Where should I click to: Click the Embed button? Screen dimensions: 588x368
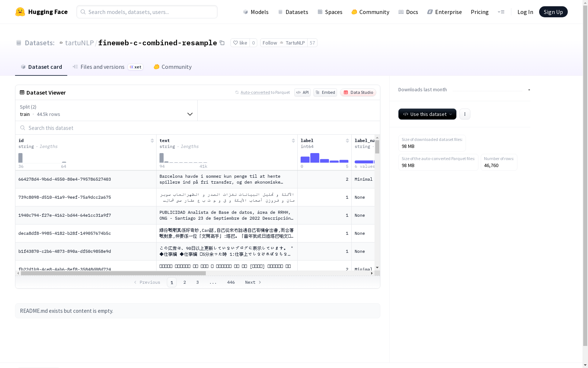coord(325,92)
